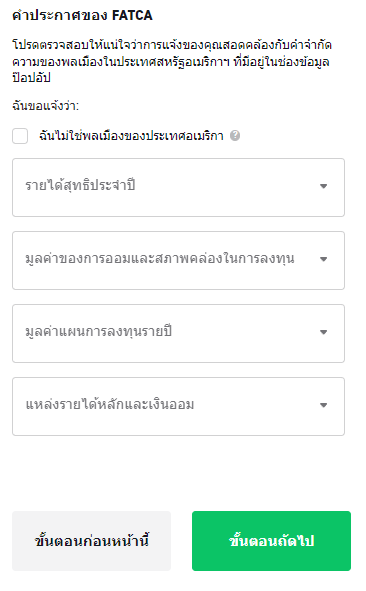Viewport: 366px width, 591px height.
Task: Continue with the green 'ขั้นตอนถัดไป' button
Action: [x=271, y=541]
